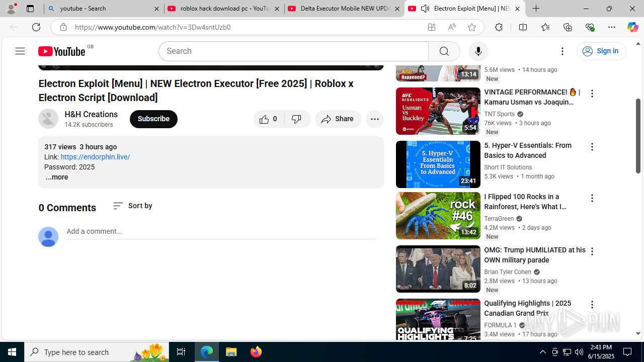
Task: Refresh the browser page
Action: click(x=36, y=27)
